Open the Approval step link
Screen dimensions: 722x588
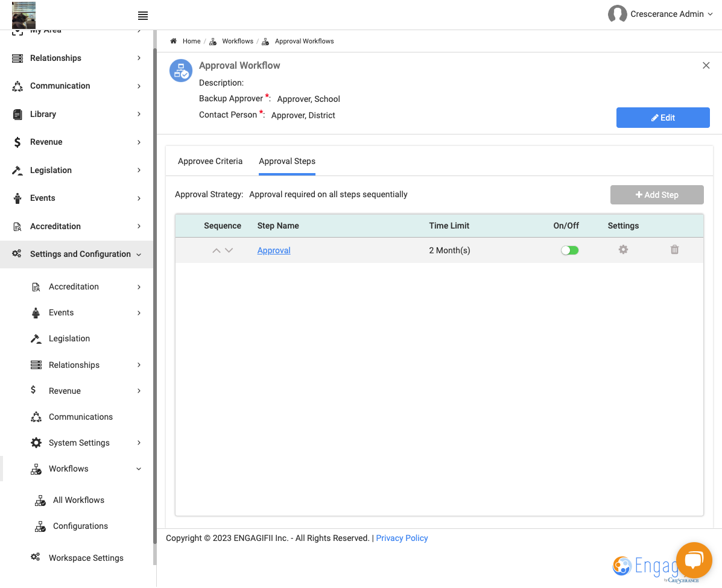point(273,250)
